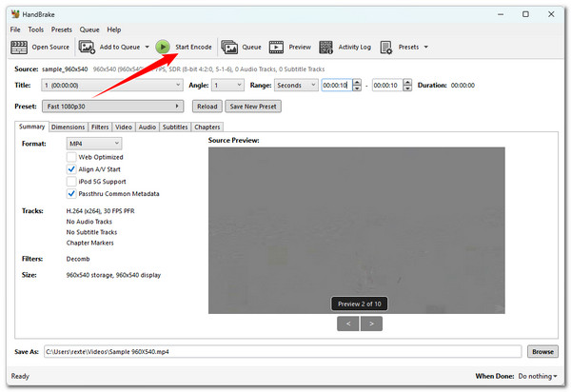571x392 pixels.
Task: Click the range start time field
Action: tap(337, 86)
